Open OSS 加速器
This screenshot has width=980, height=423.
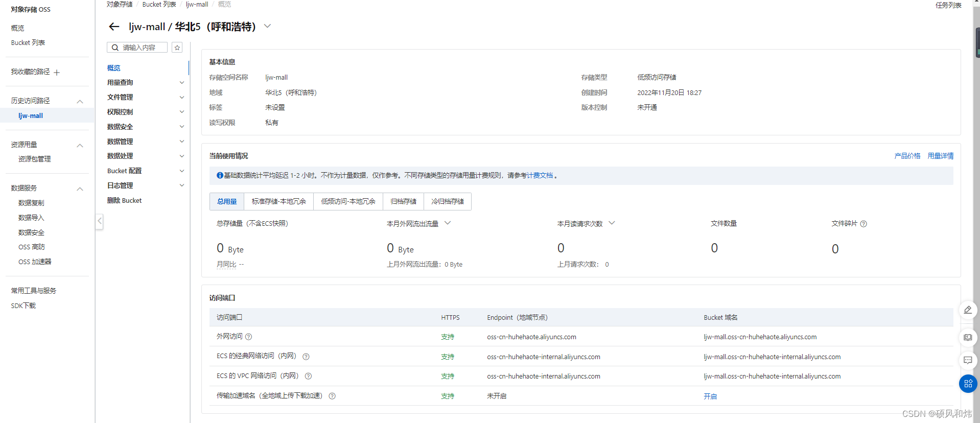click(35, 262)
